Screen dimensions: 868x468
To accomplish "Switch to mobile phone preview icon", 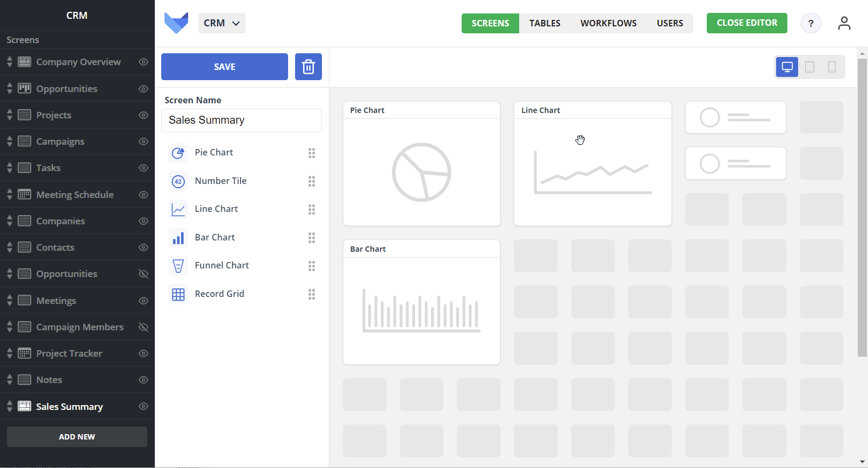I will [x=832, y=67].
